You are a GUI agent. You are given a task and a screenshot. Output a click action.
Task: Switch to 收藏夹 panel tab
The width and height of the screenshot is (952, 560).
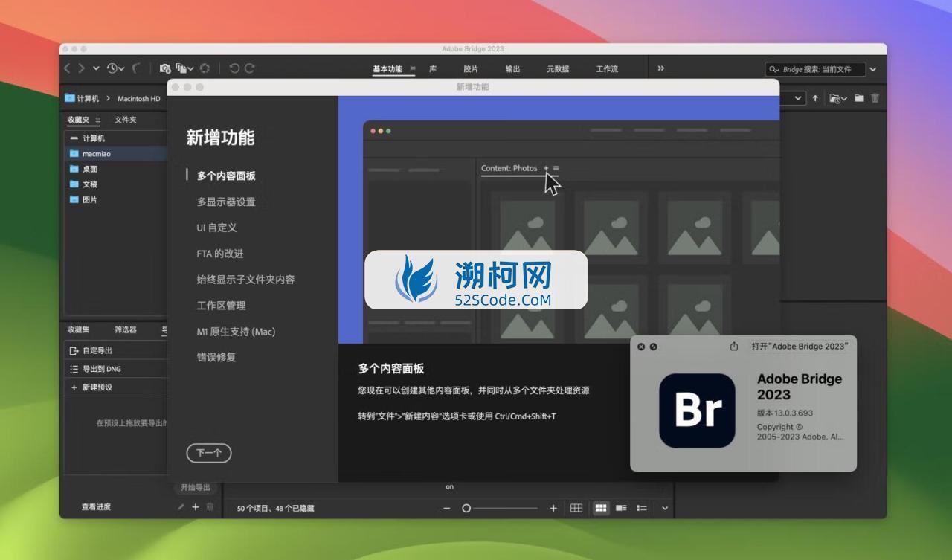[x=78, y=120]
